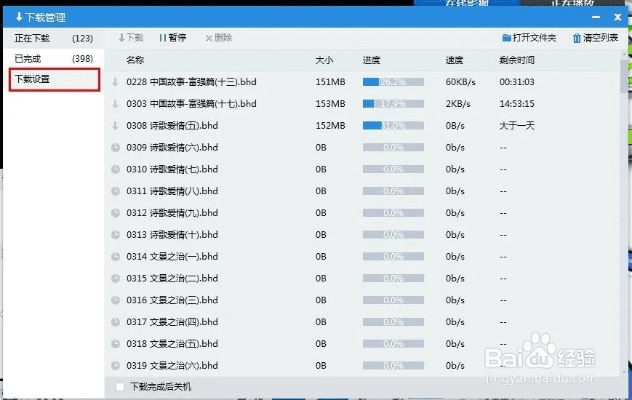
Task: Click the folder icon beside 打开文件夹
Action: tap(506, 38)
